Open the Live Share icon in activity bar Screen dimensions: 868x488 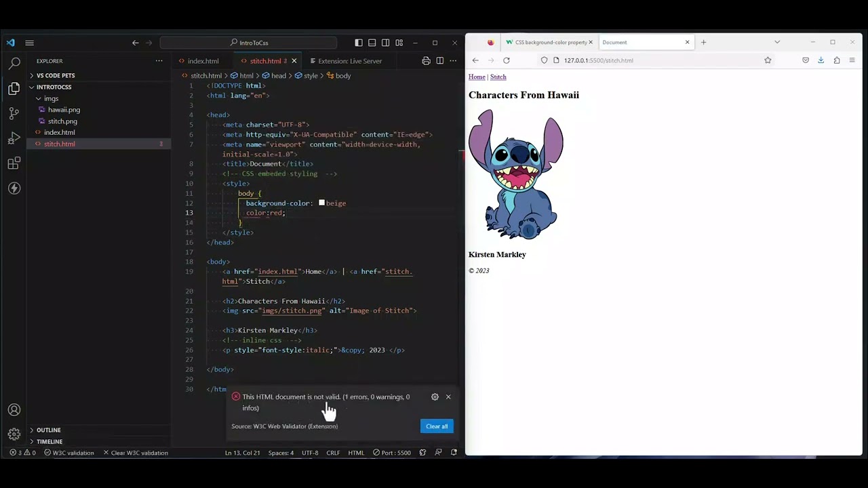14,188
